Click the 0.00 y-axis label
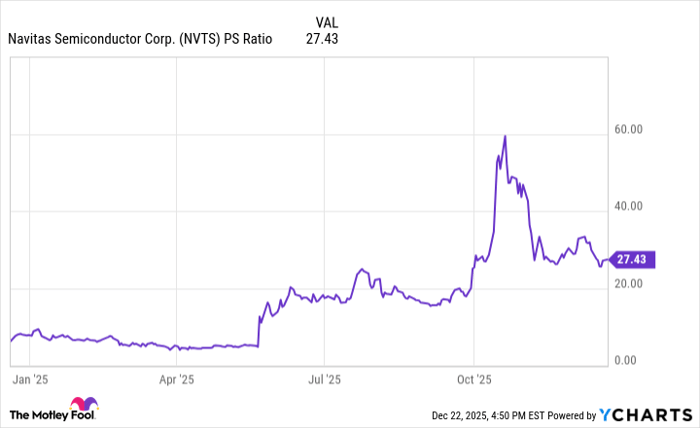Viewport: 700px width, 428px height. pos(625,360)
